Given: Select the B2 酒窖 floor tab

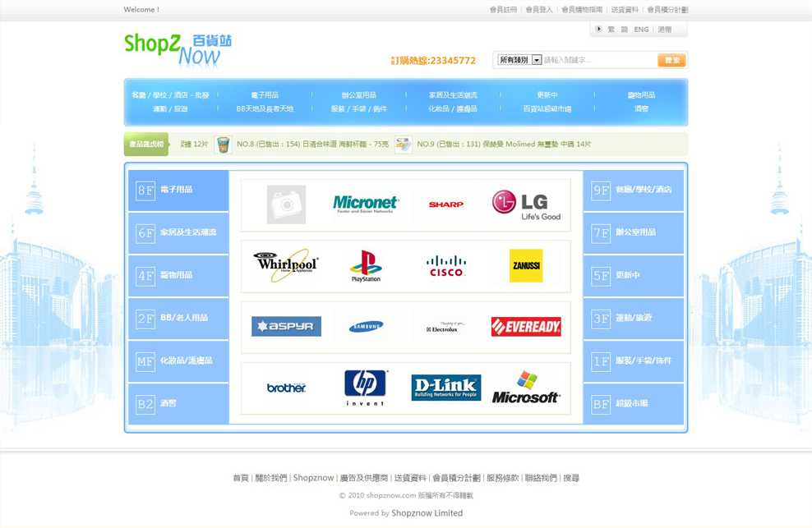Looking at the screenshot, I should (x=178, y=404).
